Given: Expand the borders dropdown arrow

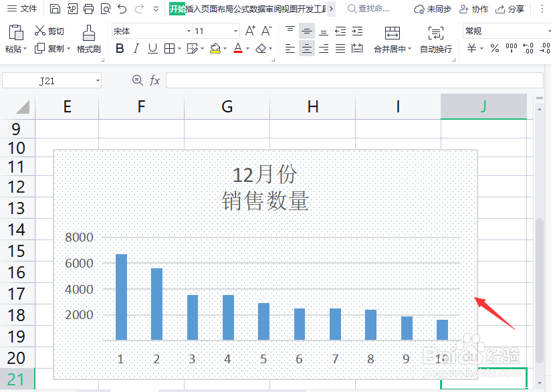Looking at the screenshot, I should click(180, 49).
